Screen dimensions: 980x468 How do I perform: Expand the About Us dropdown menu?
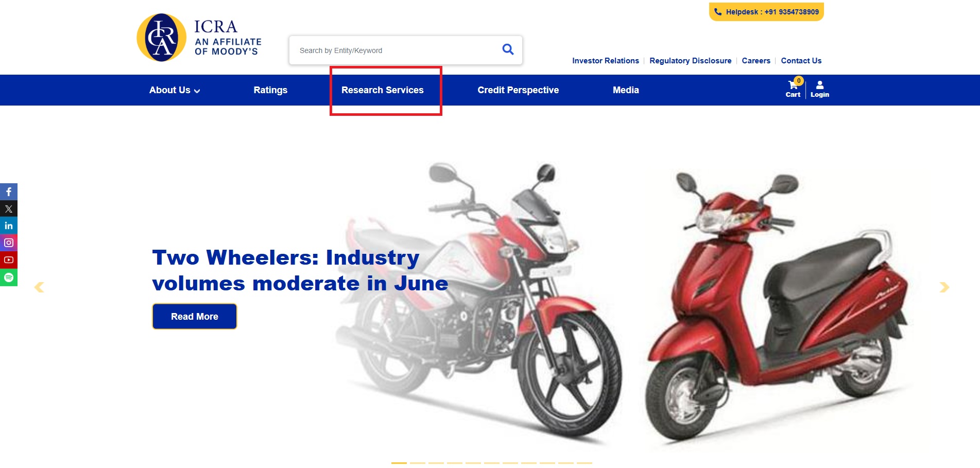pyautogui.click(x=175, y=90)
